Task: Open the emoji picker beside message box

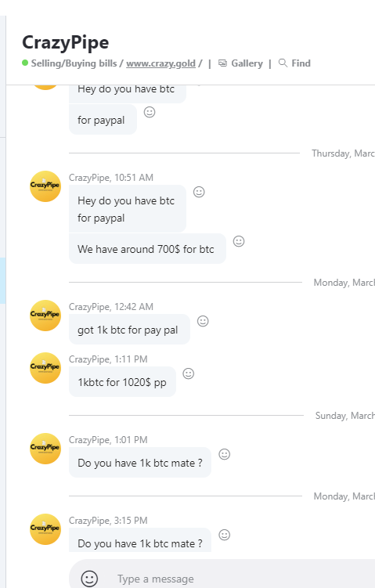Action: [x=89, y=579]
